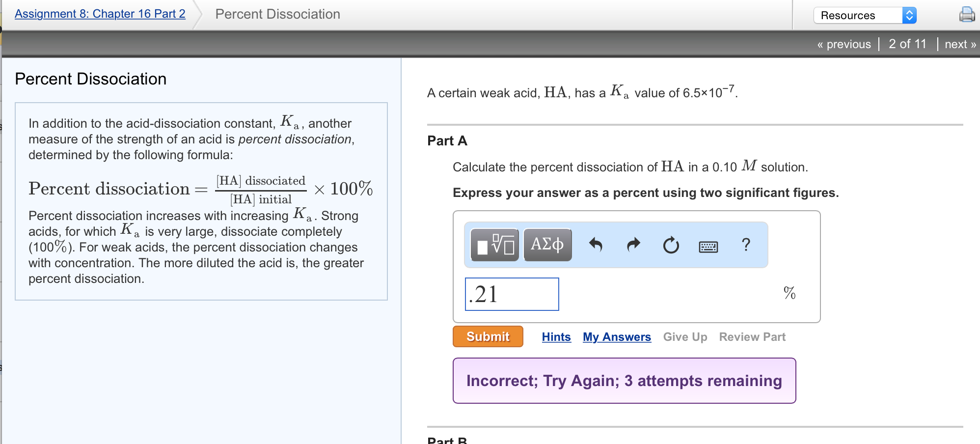This screenshot has width=980, height=444.
Task: Click the redo arrow in answer toolbar
Action: 633,245
